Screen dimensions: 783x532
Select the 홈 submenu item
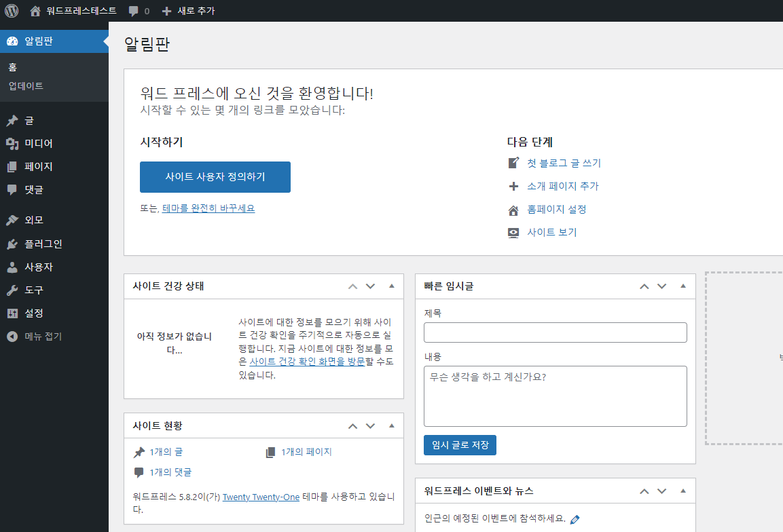pyautogui.click(x=13, y=67)
